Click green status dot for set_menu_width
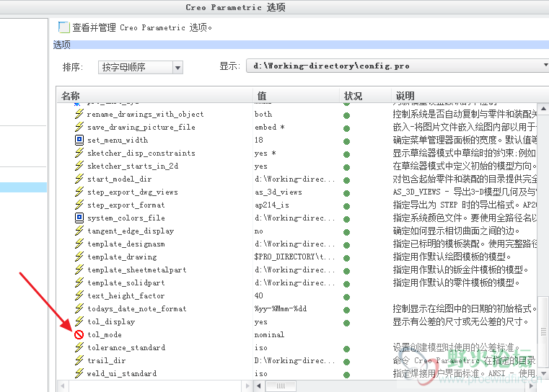The image size is (549, 392). (x=346, y=141)
